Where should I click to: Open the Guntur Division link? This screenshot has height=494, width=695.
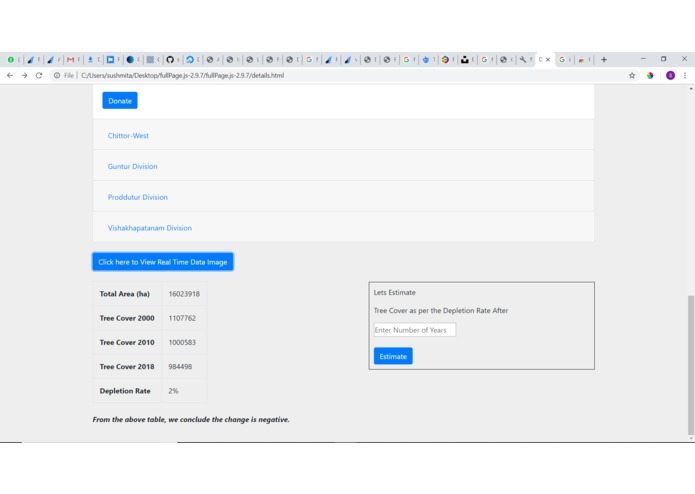click(133, 166)
